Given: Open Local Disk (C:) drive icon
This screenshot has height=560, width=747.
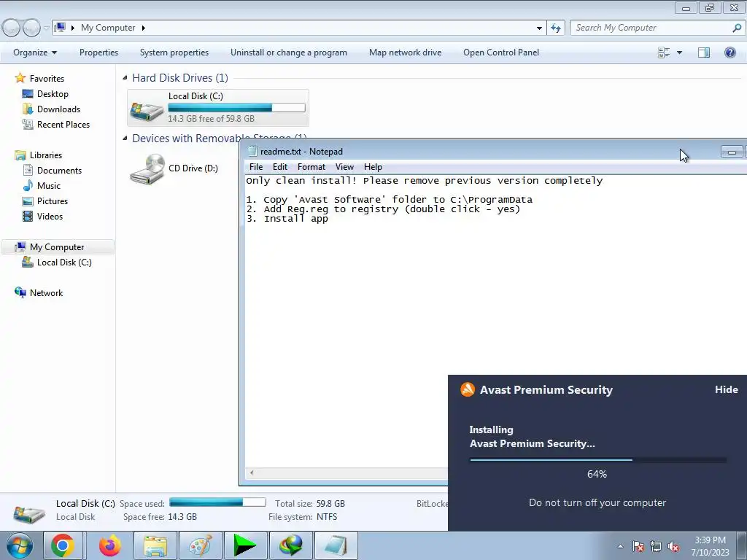Looking at the screenshot, I should coord(147,111).
